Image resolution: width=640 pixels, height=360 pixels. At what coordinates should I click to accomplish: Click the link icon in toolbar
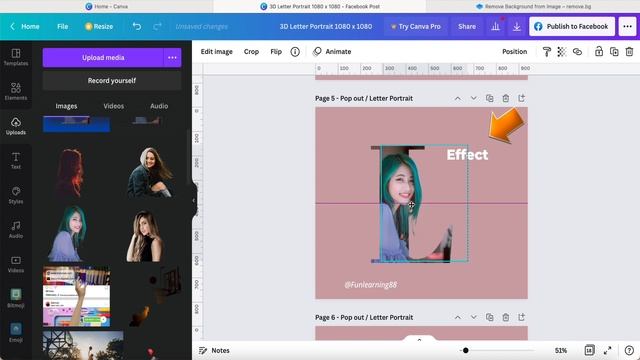pyautogui.click(x=577, y=52)
